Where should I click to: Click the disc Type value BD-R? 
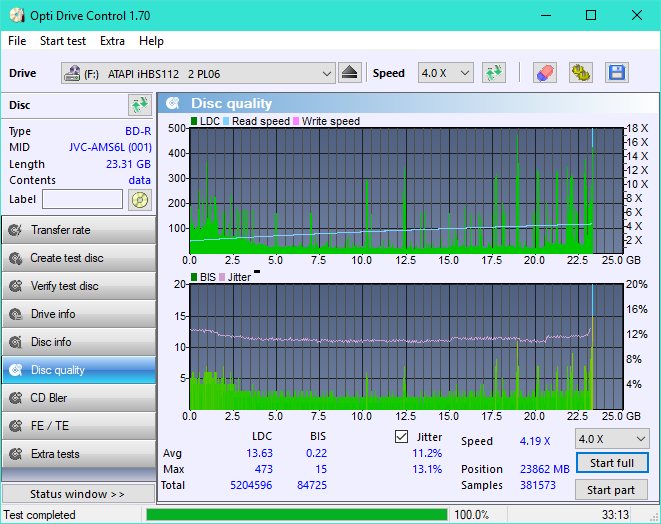point(138,131)
